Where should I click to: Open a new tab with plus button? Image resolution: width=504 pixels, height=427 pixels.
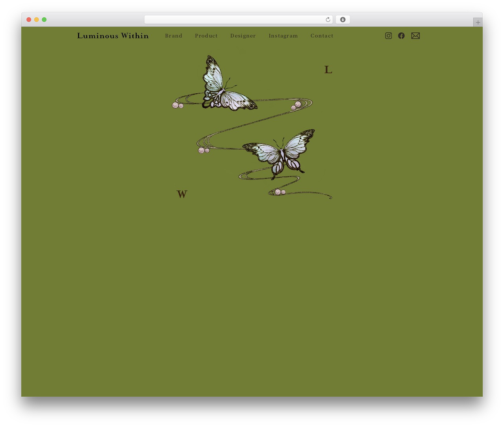tap(478, 22)
